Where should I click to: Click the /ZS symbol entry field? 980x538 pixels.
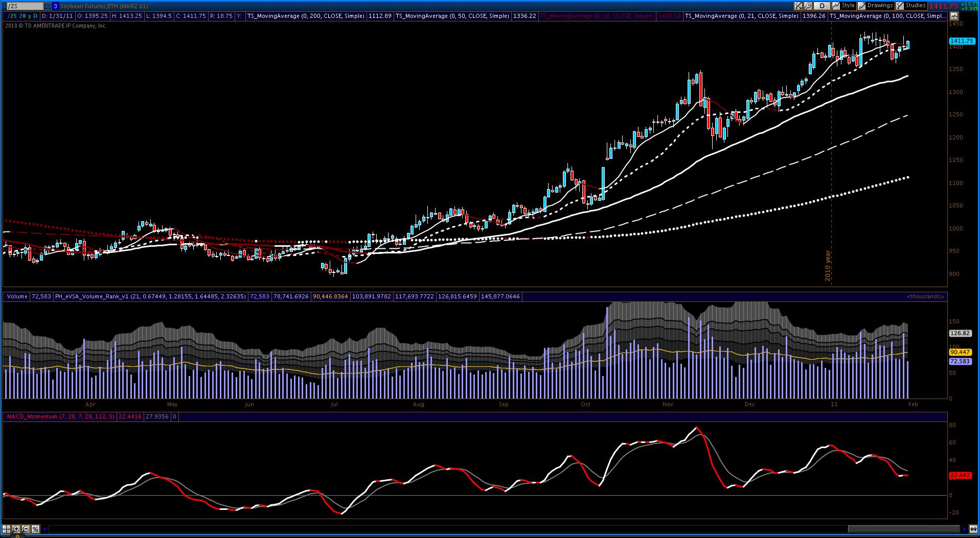tap(25, 6)
